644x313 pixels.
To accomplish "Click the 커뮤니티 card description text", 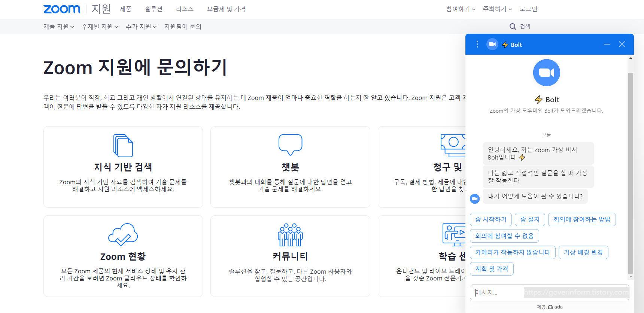I will pos(290,275).
